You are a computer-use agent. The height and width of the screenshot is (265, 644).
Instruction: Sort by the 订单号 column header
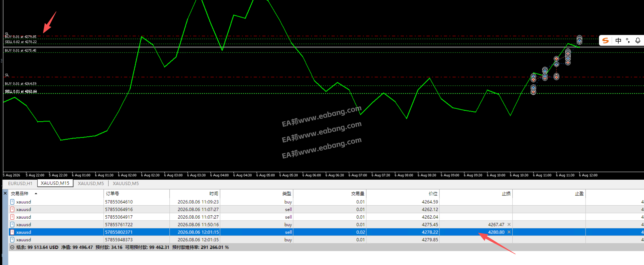click(x=112, y=193)
